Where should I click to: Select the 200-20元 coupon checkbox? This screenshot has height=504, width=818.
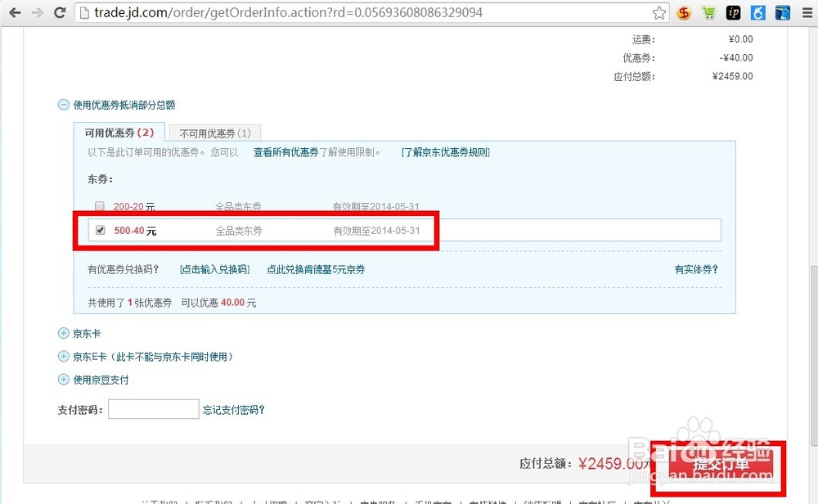pos(100,206)
